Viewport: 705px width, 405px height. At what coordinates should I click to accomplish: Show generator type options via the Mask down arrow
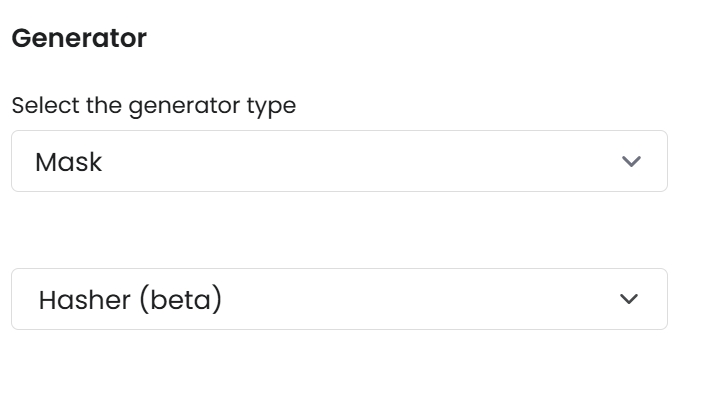click(630, 161)
